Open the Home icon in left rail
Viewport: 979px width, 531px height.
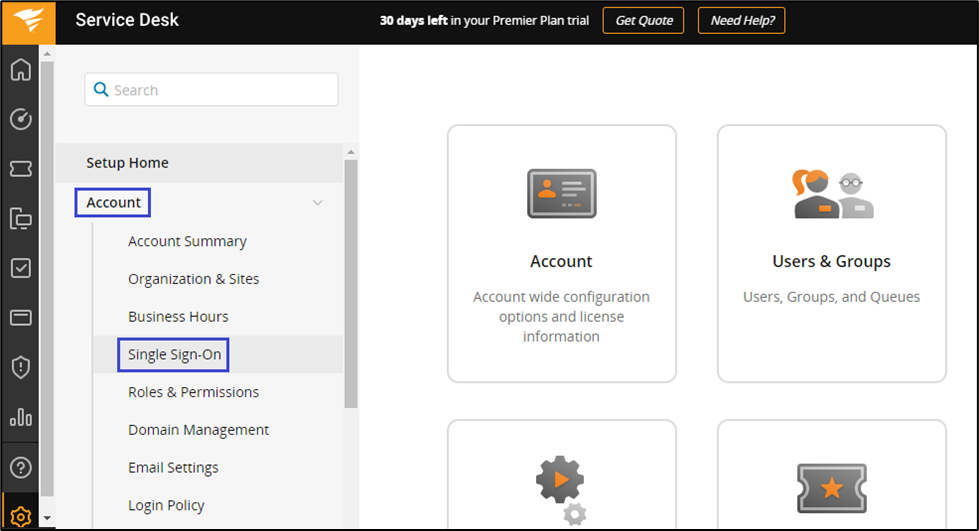20,70
